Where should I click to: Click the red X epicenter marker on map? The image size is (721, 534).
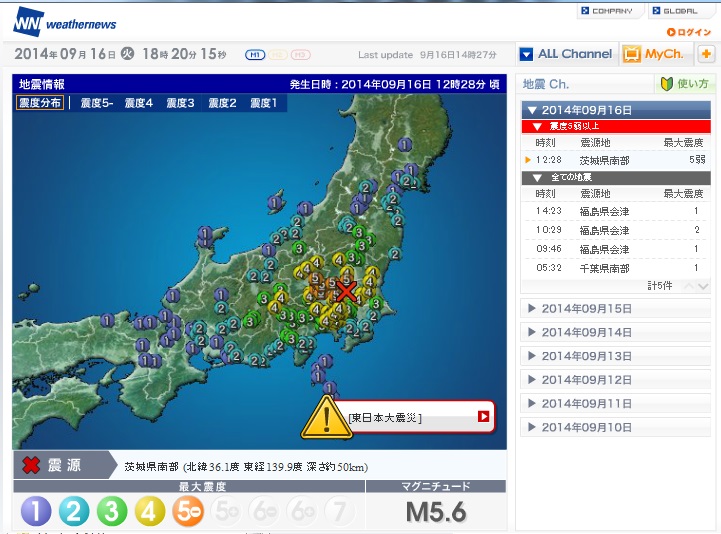pos(346,291)
